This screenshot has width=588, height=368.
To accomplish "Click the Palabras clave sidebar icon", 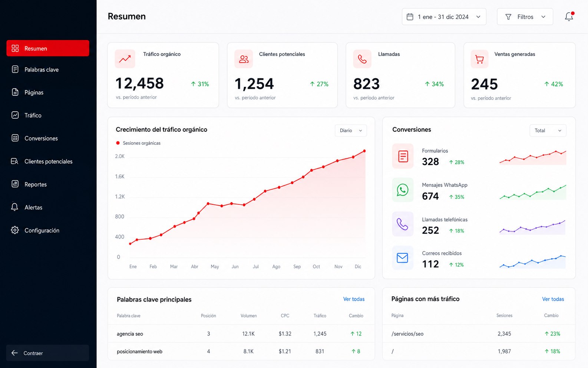I will 15,69.
